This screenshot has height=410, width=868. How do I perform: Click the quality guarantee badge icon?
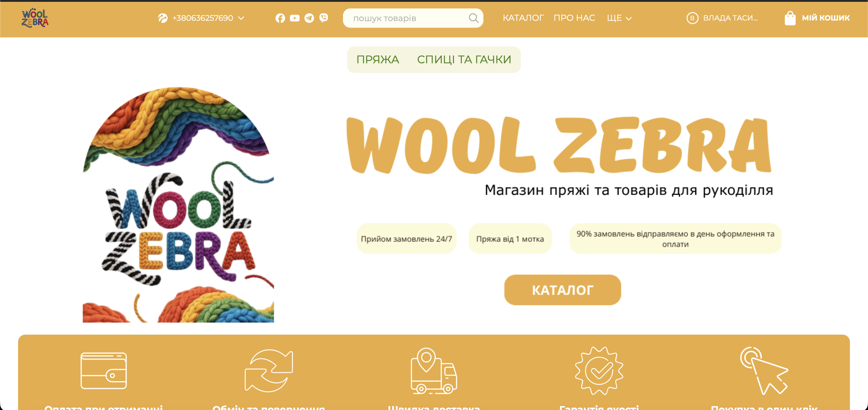pos(599,371)
